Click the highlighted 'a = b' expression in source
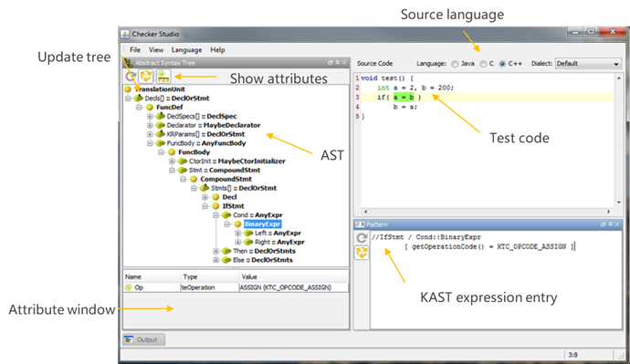The width and height of the screenshot is (630, 364). 404,97
